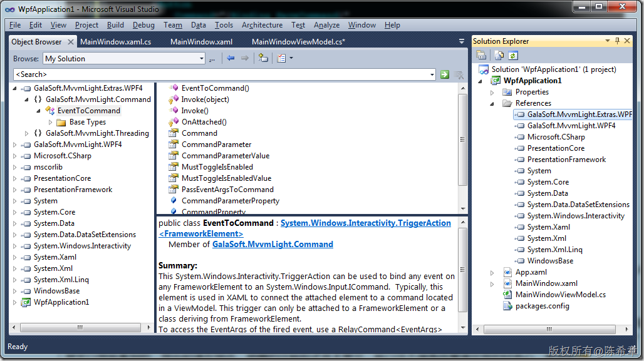Select System.Xml.Linq in Object Browser tree

61,280
